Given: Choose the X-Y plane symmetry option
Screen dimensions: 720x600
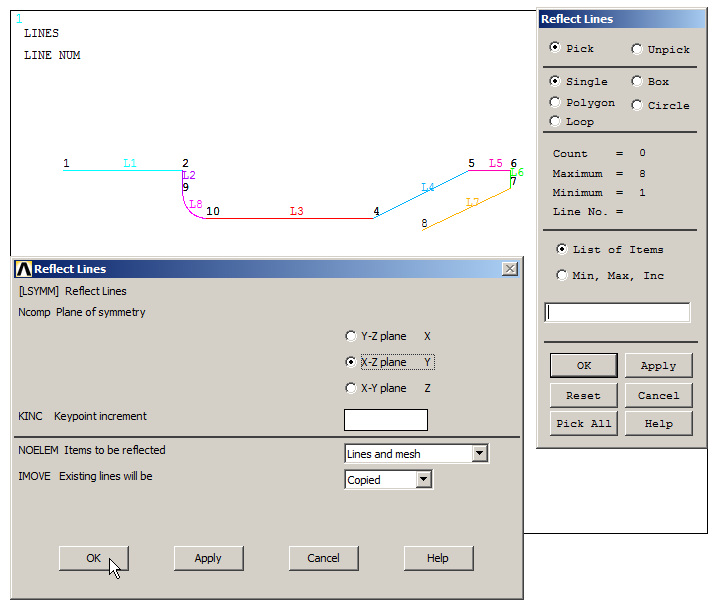Looking at the screenshot, I should (350, 388).
